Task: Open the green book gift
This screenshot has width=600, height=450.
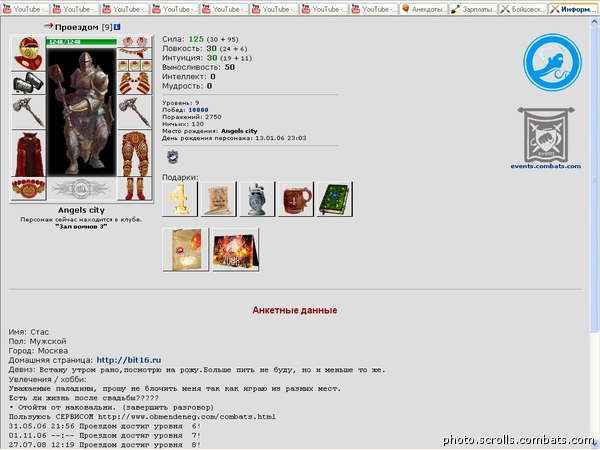Action: tap(334, 199)
